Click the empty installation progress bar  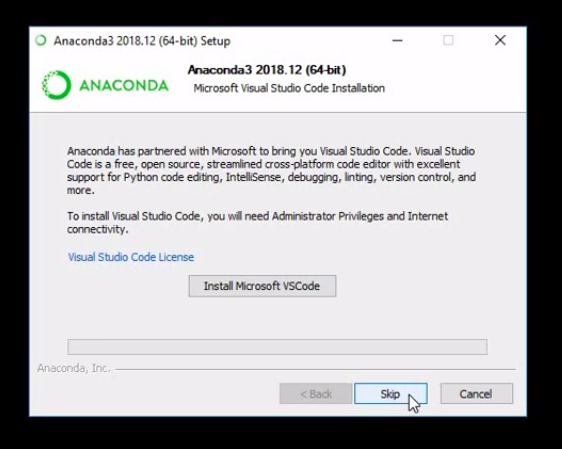coord(277,347)
